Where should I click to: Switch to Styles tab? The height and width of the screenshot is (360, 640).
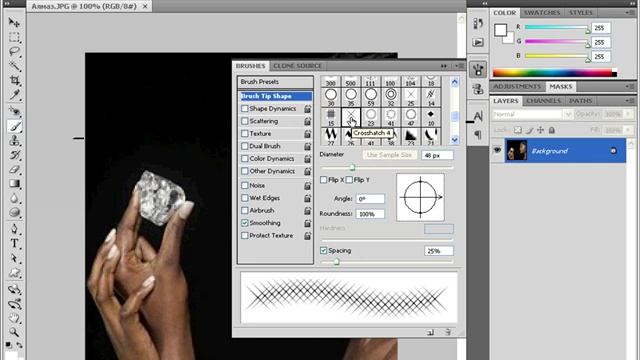point(581,13)
